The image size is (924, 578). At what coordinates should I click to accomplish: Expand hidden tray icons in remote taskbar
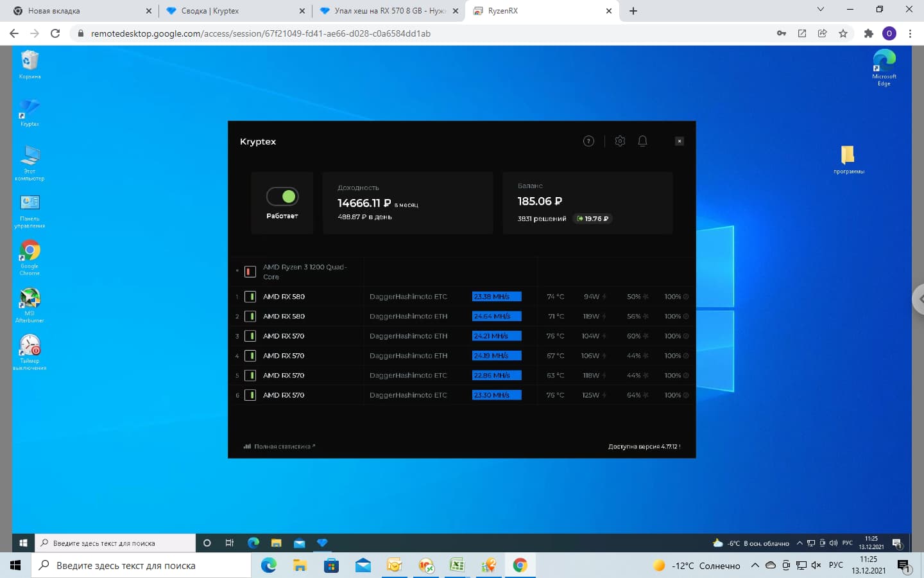800,543
